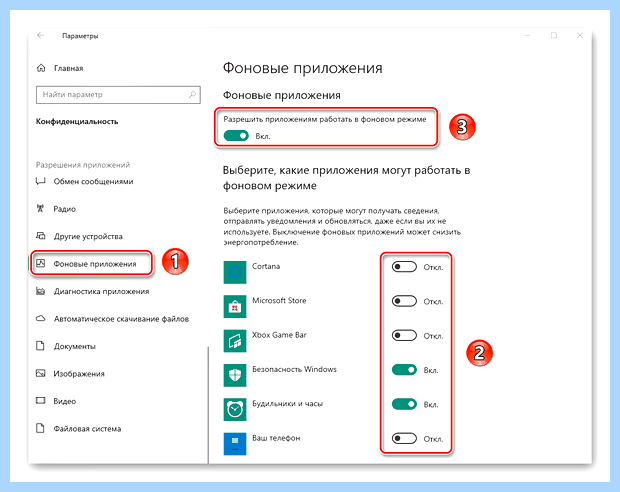This screenshot has height=492, width=620.
Task: Open Другие устройства section
Action: (x=88, y=237)
